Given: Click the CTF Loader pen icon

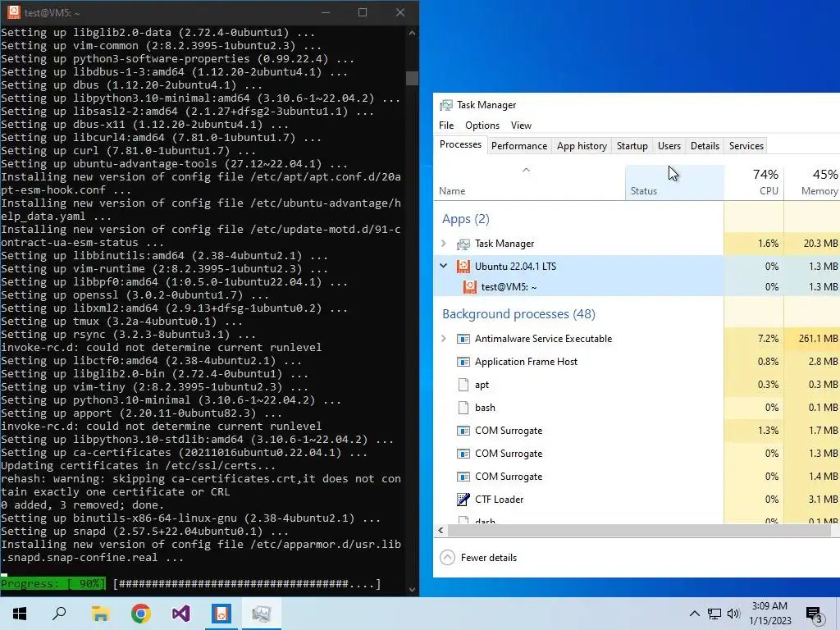Looking at the screenshot, I should (x=463, y=500).
